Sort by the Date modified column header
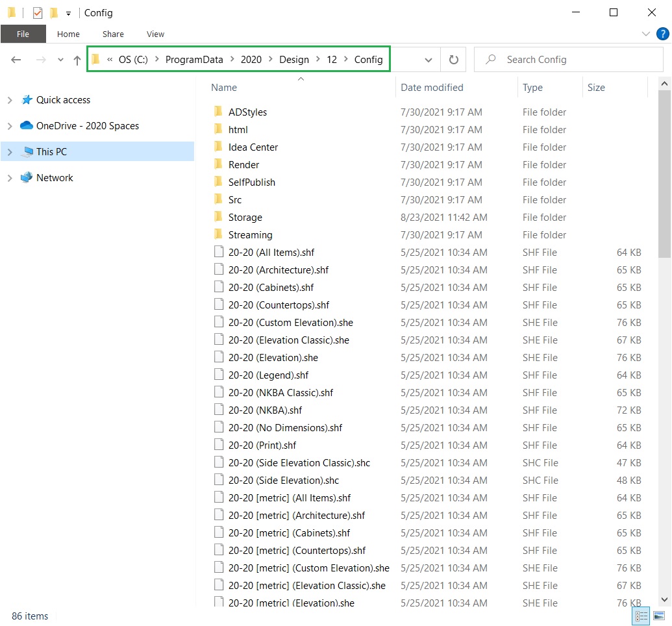 click(x=432, y=88)
